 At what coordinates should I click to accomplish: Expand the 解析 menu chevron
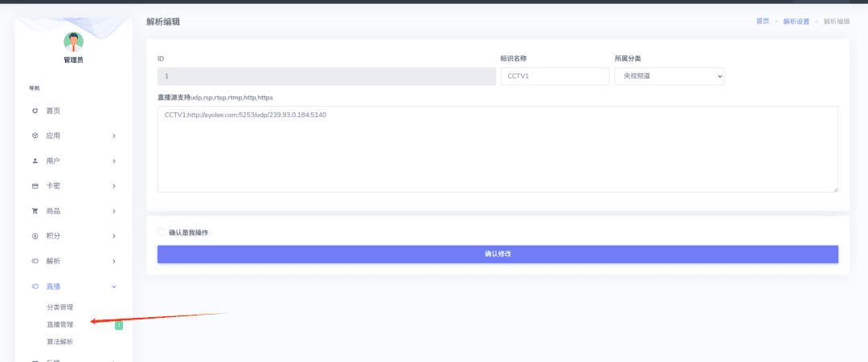[114, 261]
